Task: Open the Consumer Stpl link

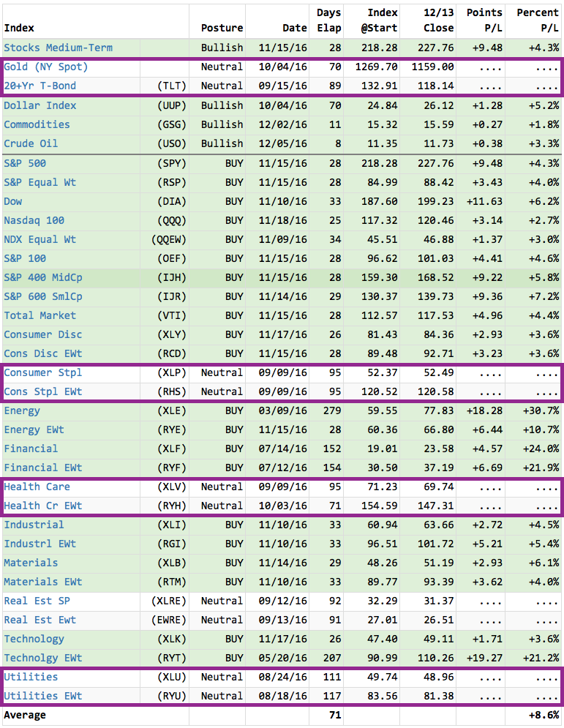Action: click(x=43, y=372)
